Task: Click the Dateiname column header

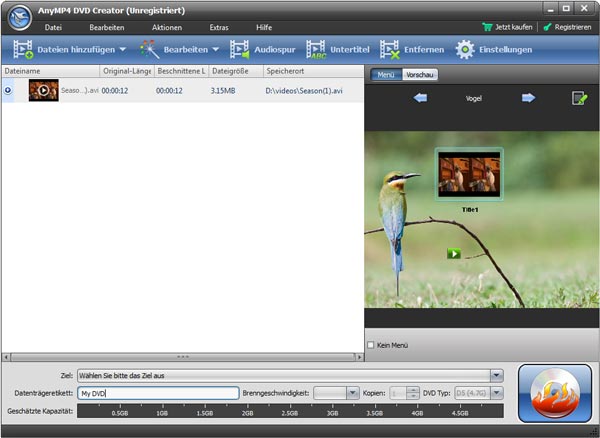Action: pos(51,71)
